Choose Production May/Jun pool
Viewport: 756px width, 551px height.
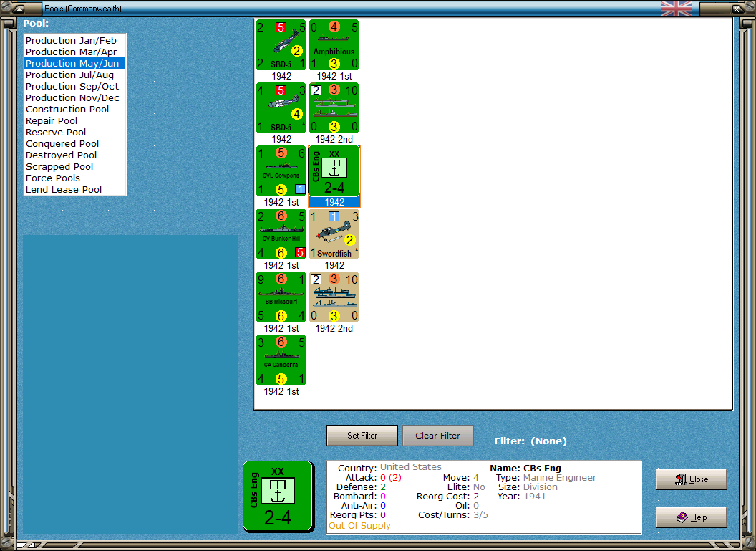click(x=74, y=63)
